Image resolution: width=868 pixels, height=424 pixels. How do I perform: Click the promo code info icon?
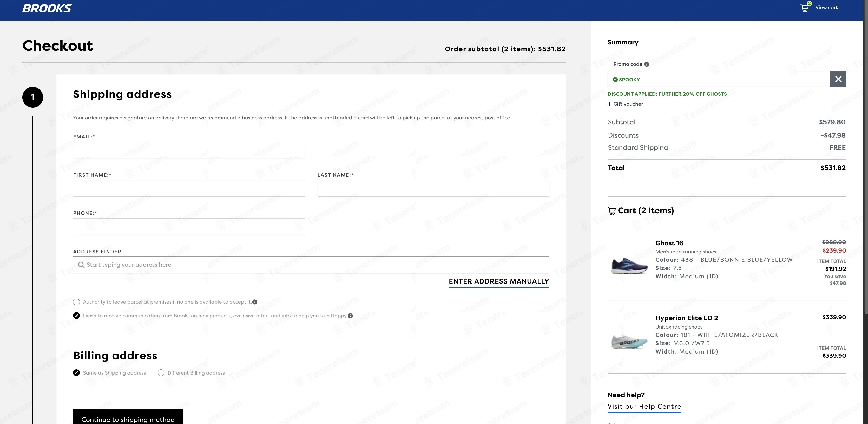[646, 64]
